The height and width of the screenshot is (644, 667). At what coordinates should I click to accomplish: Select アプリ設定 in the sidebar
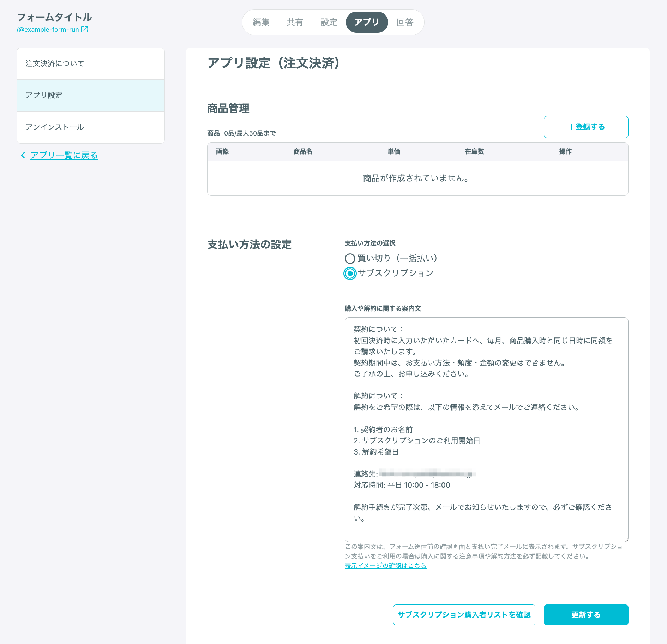pos(91,96)
